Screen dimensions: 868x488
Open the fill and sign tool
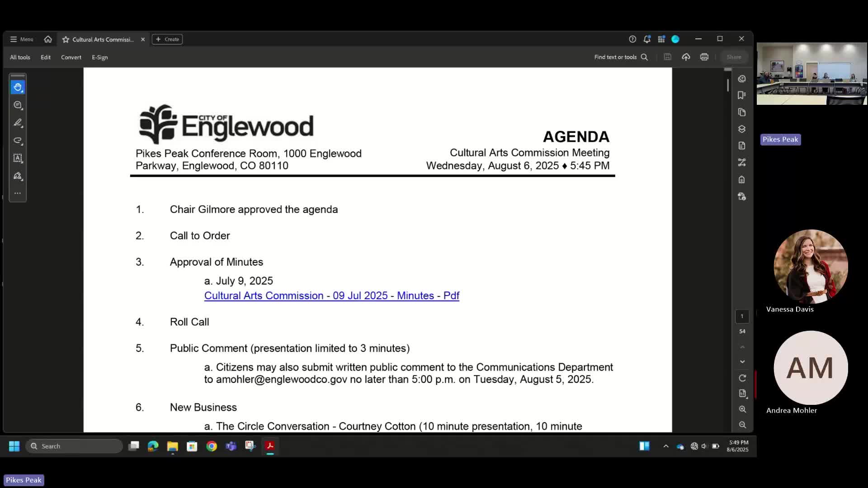pyautogui.click(x=18, y=176)
